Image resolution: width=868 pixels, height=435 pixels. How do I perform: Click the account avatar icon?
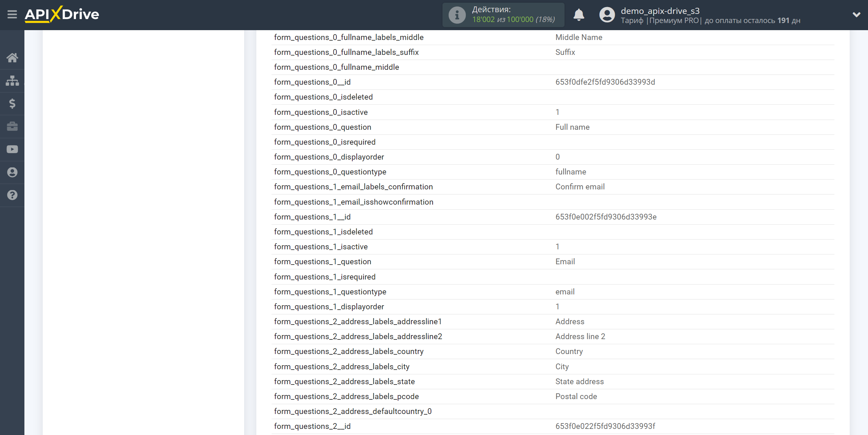[607, 15]
